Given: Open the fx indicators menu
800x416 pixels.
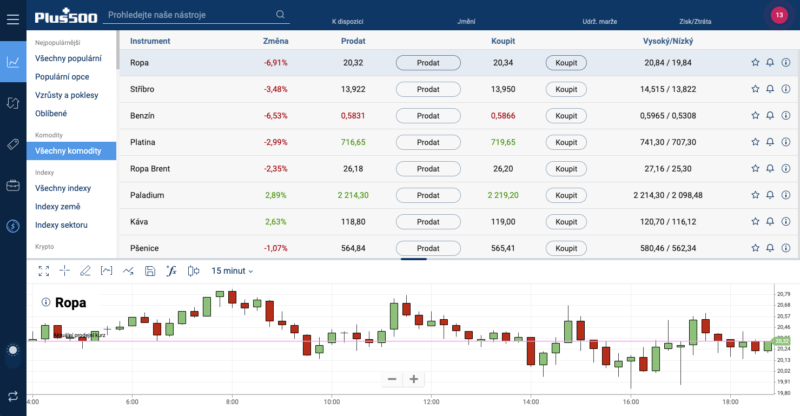Looking at the screenshot, I should coord(171,270).
